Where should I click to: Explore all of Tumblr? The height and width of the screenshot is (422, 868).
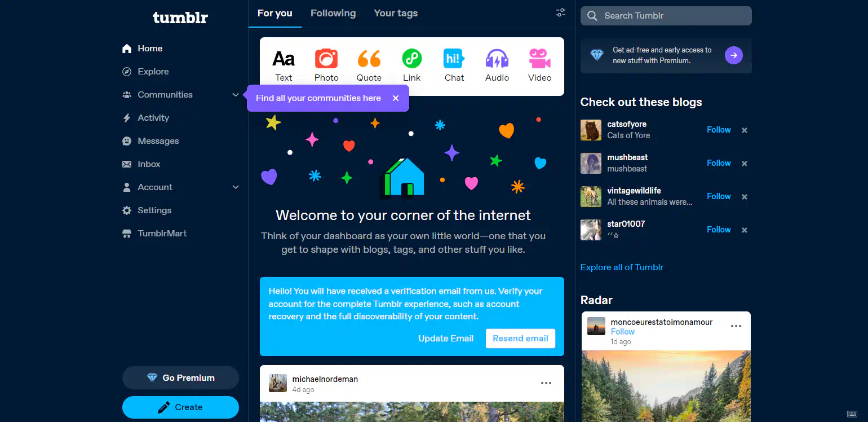click(x=622, y=267)
